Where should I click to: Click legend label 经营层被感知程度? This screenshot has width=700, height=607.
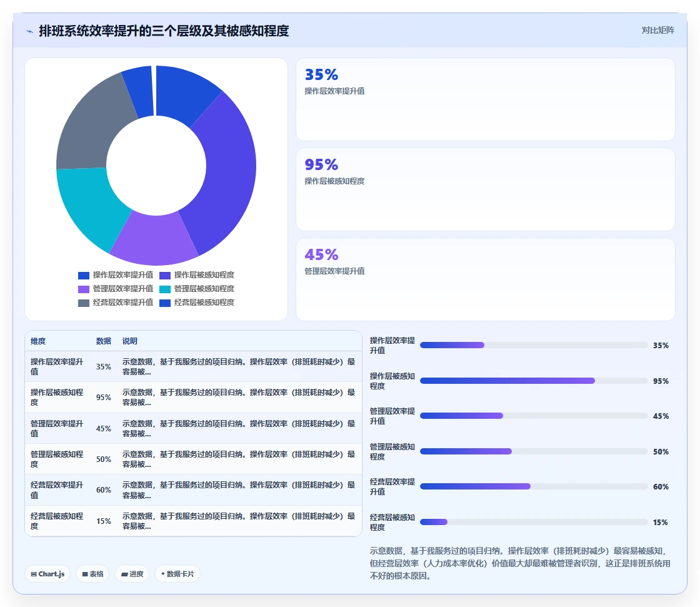pyautogui.click(x=204, y=303)
